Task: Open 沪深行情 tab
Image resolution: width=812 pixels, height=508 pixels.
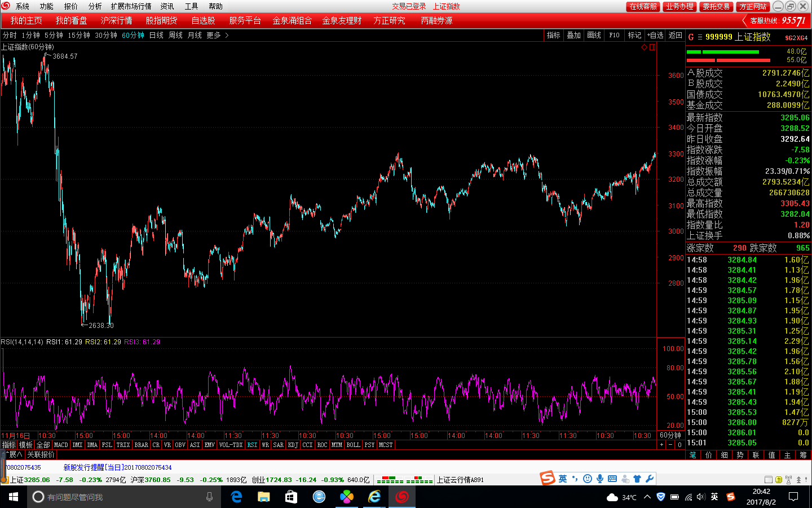Action: pos(116,20)
